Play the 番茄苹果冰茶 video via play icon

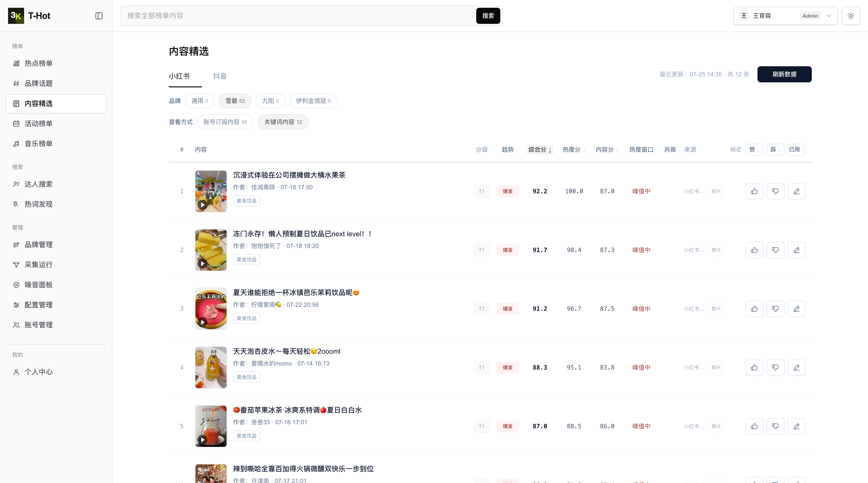202,440
